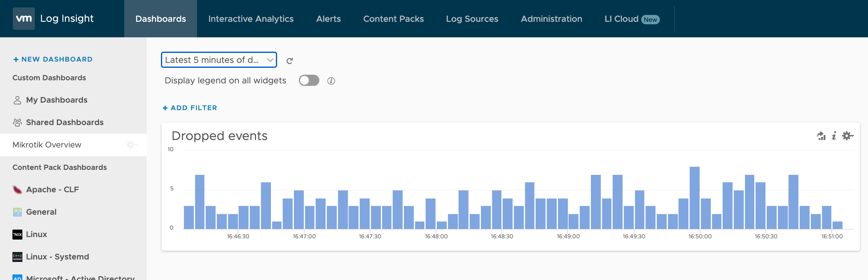
Task: Click the Content Pack Dashboards heading
Action: click(x=60, y=167)
